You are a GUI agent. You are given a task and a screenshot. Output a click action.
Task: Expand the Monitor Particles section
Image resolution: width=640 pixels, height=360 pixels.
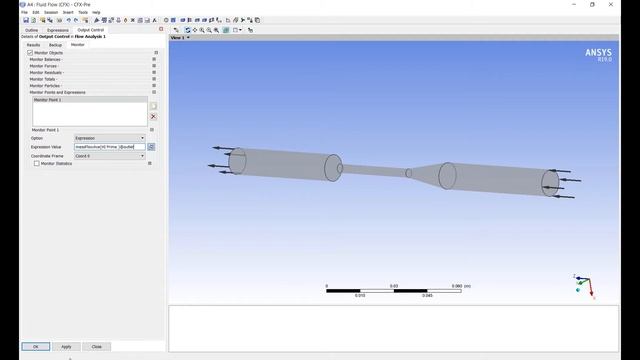pos(154,86)
